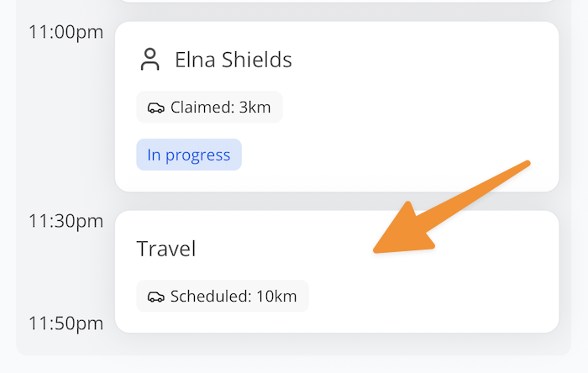Click the white space right of Elna Shields name

[420, 60]
